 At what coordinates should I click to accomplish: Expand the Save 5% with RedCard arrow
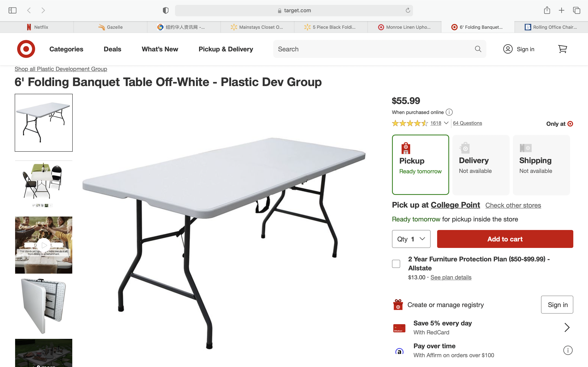[567, 327]
